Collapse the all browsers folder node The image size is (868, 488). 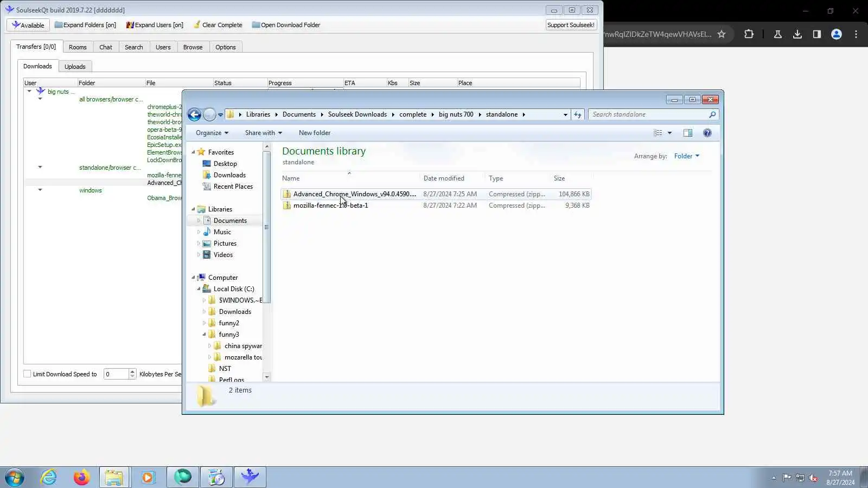[40, 99]
